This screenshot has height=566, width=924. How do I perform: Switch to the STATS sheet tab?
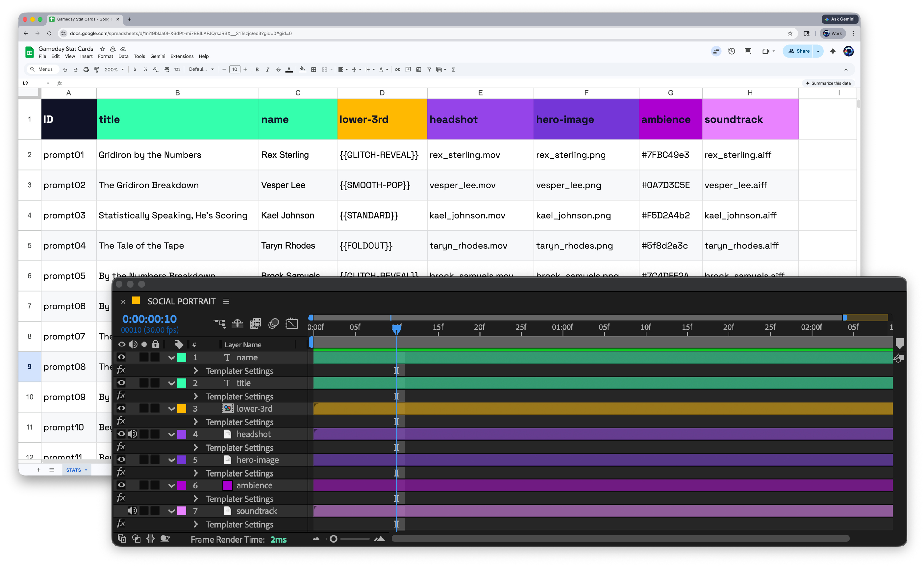tap(73, 470)
